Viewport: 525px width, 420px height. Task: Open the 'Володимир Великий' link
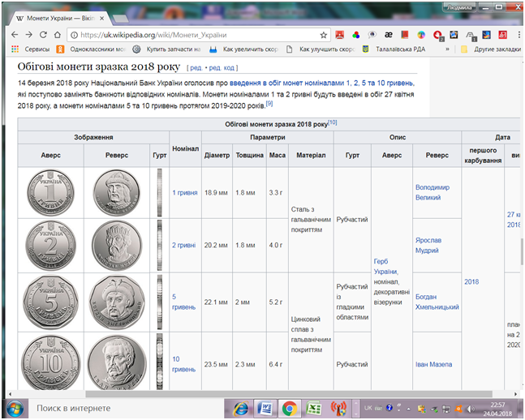click(432, 192)
